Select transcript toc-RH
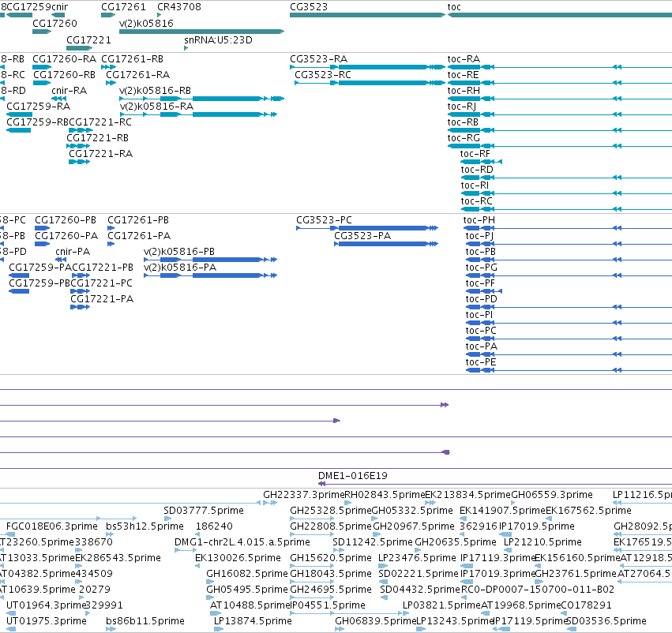 pos(560,99)
